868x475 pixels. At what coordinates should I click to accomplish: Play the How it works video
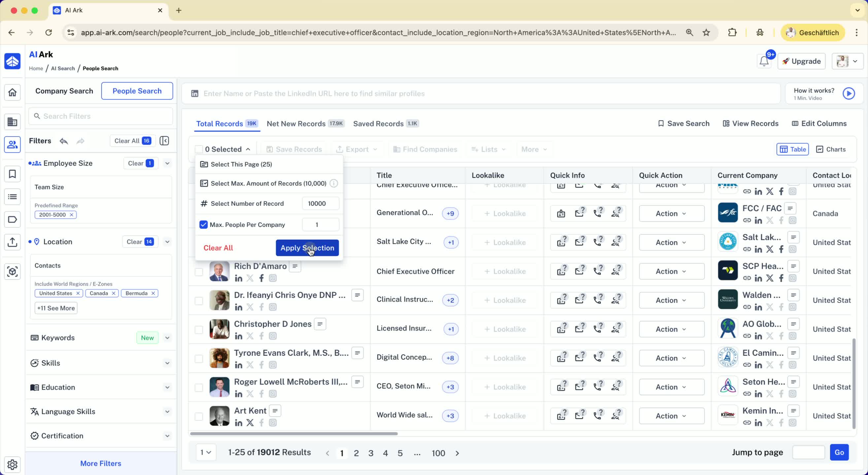click(x=849, y=94)
